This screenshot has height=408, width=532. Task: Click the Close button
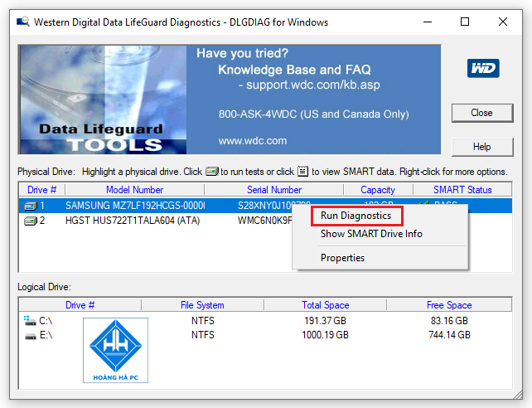[482, 113]
